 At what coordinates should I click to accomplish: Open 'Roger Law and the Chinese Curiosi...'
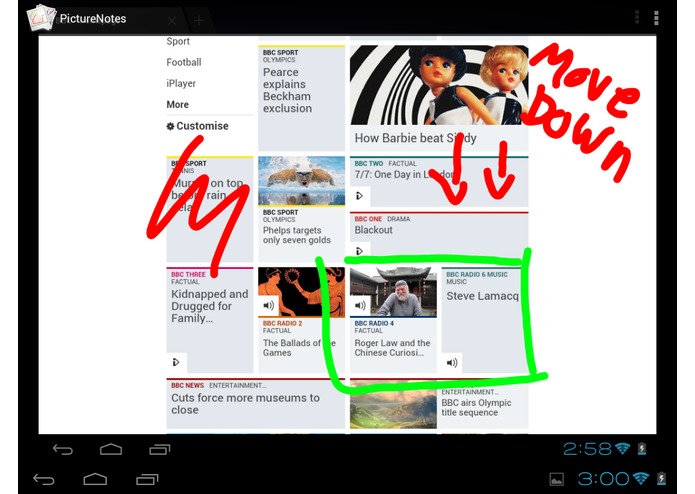392,348
